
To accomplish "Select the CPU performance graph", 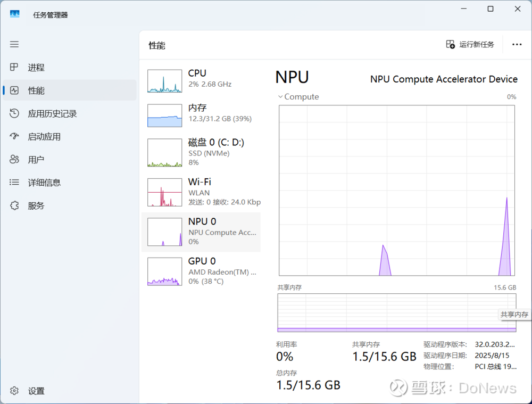I will tap(165, 81).
